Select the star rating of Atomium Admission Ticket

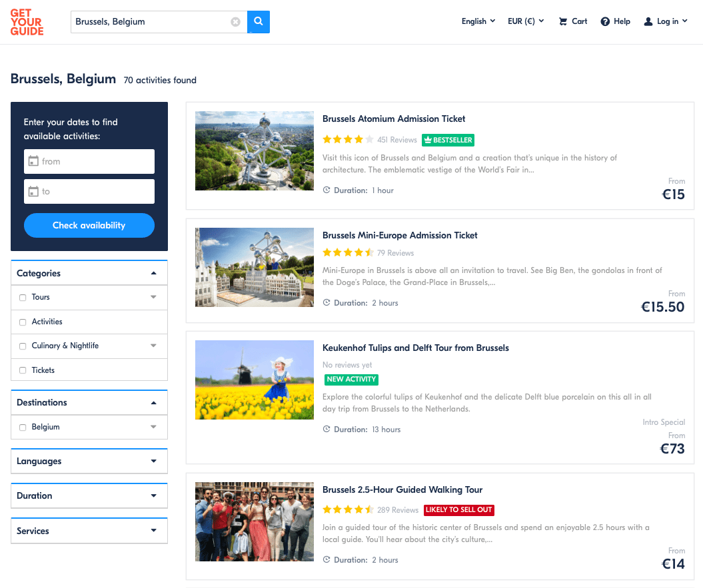348,139
